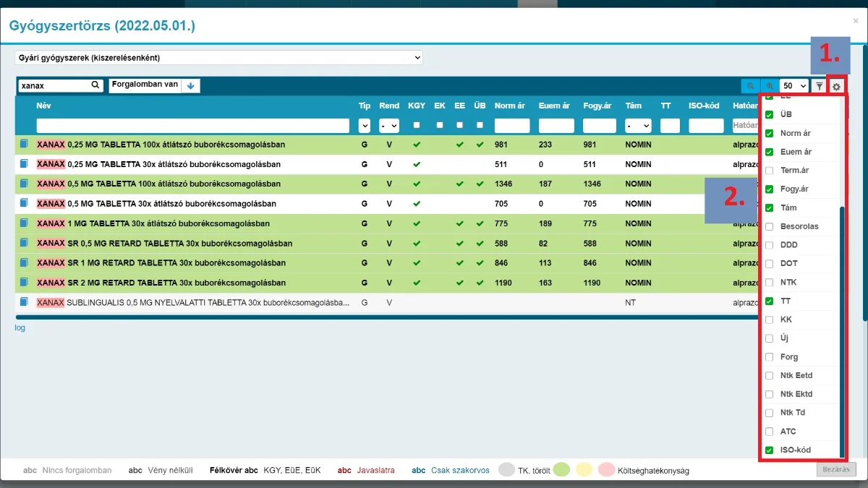Screen dimensions: 868x488
Task: Open details icon for XANAX 0,25 MG 100x
Action: 24,145
